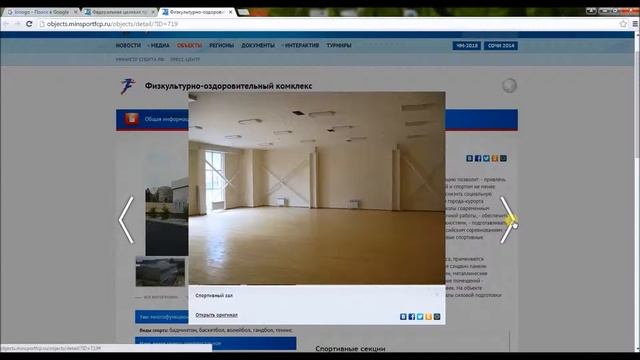
Task: Bookmark the page with the star icon
Action: pyautogui.click(x=623, y=24)
